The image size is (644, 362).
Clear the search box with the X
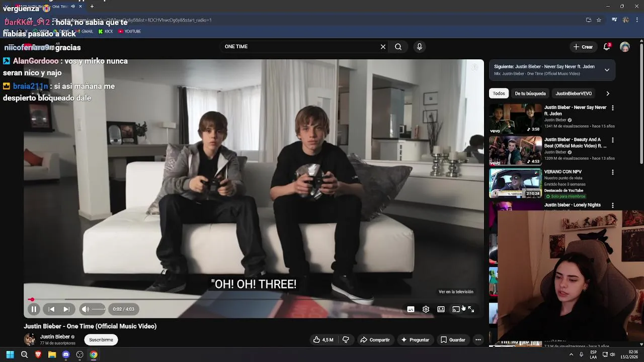click(383, 47)
